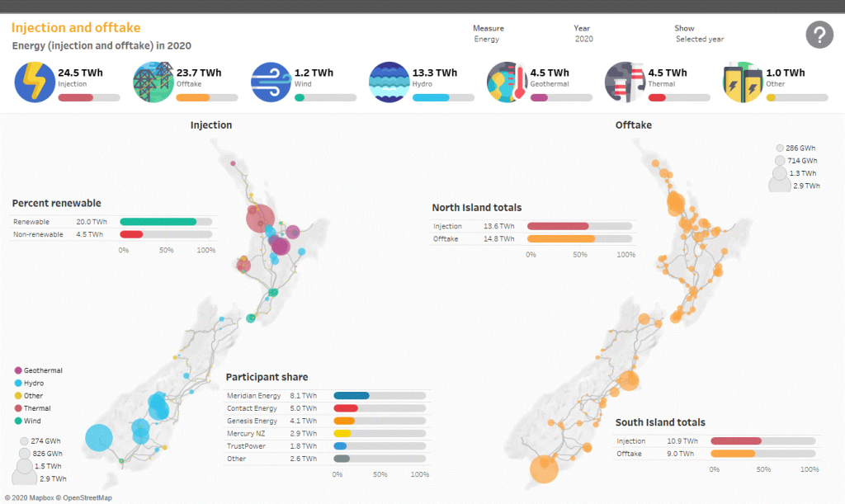Open the help question mark button
This screenshot has height=504, width=845.
(x=819, y=35)
